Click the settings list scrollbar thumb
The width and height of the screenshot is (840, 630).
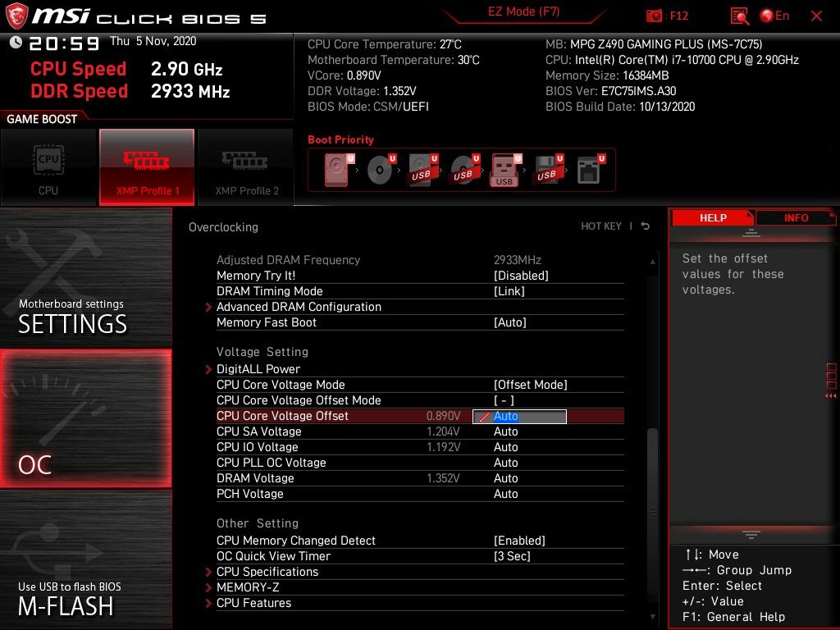tap(652, 512)
